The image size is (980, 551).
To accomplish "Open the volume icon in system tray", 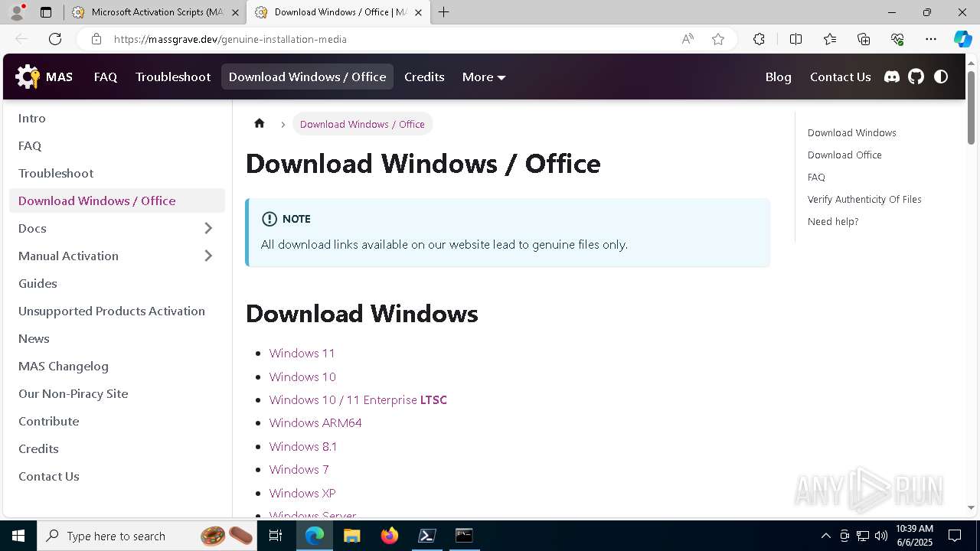I will pos(881,536).
